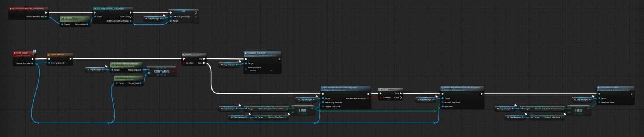Click the Has Required Resources boolean output pin
Screen dimensions: 644x137
point(368,98)
